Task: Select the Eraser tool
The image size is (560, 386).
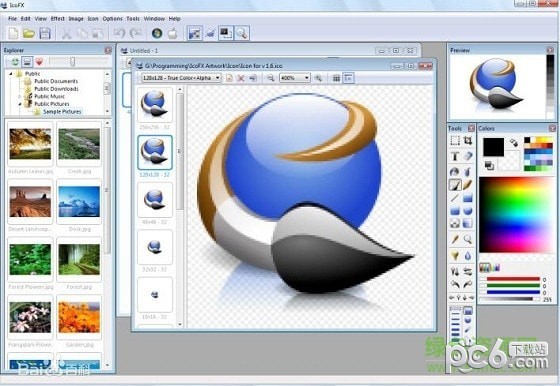Action: coord(468,156)
